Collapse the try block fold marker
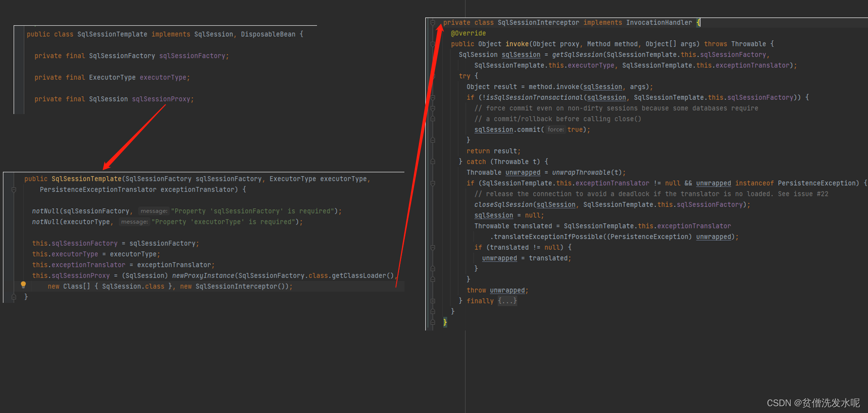This screenshot has width=868, height=413. tap(433, 76)
